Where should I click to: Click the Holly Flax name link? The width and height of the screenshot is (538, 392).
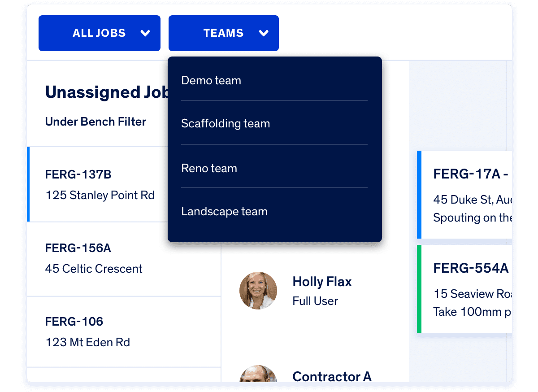pos(322,282)
